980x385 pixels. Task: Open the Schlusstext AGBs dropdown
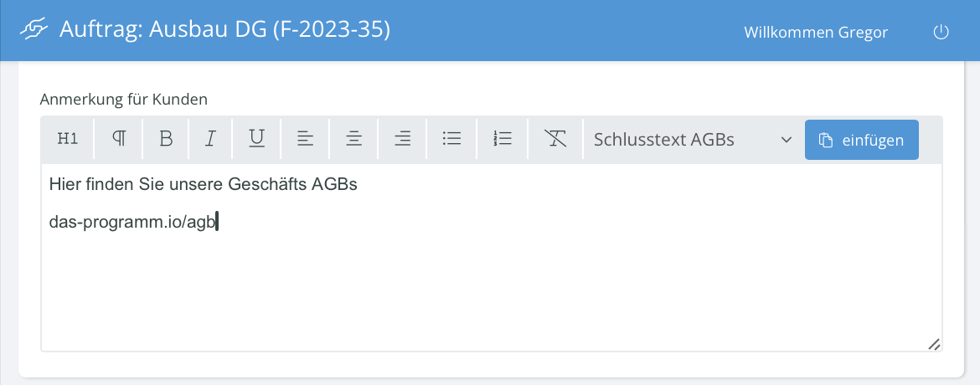(693, 140)
